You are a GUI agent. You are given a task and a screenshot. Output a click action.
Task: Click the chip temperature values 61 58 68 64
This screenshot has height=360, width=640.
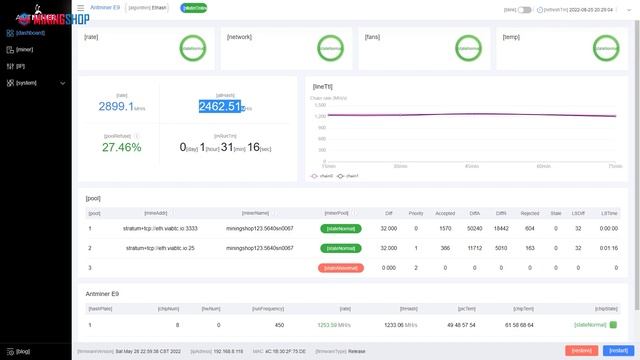click(x=519, y=325)
